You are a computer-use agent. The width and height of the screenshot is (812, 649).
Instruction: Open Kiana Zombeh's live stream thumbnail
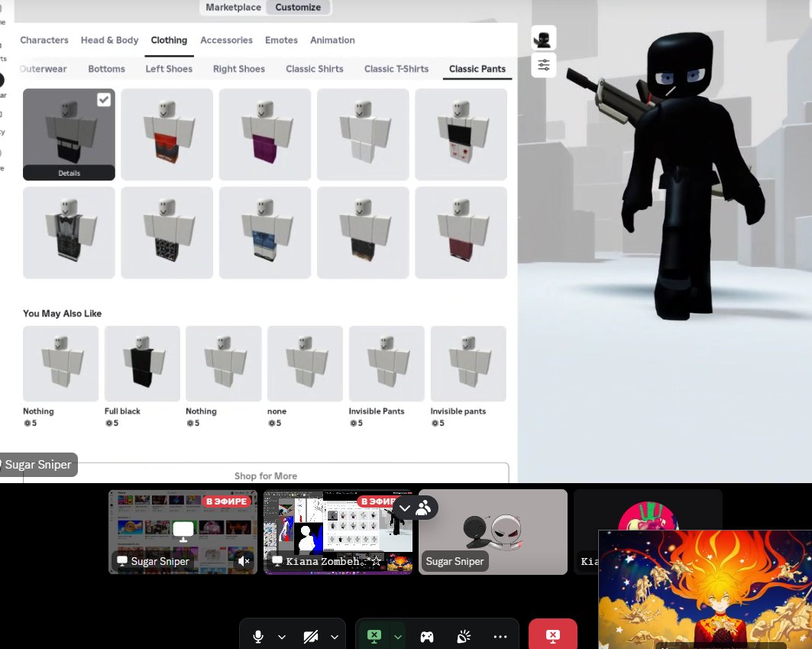[338, 532]
